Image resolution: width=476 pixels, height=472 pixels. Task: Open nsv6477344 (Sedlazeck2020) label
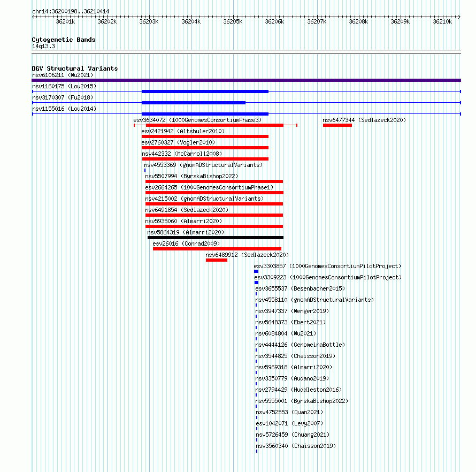pyautogui.click(x=364, y=120)
